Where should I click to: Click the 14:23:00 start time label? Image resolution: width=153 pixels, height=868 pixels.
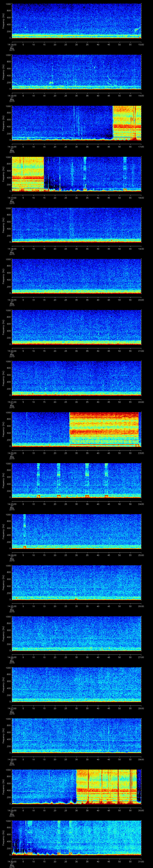(12, 504)
